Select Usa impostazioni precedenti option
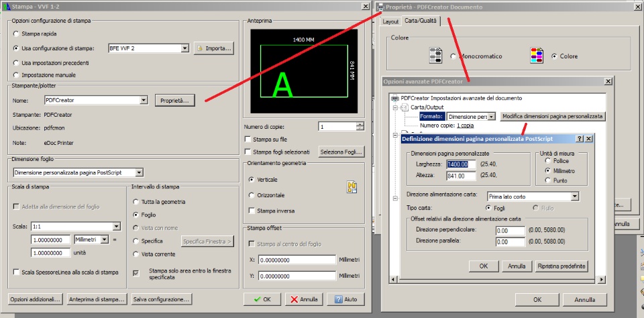This screenshot has width=644, height=318. (16, 63)
